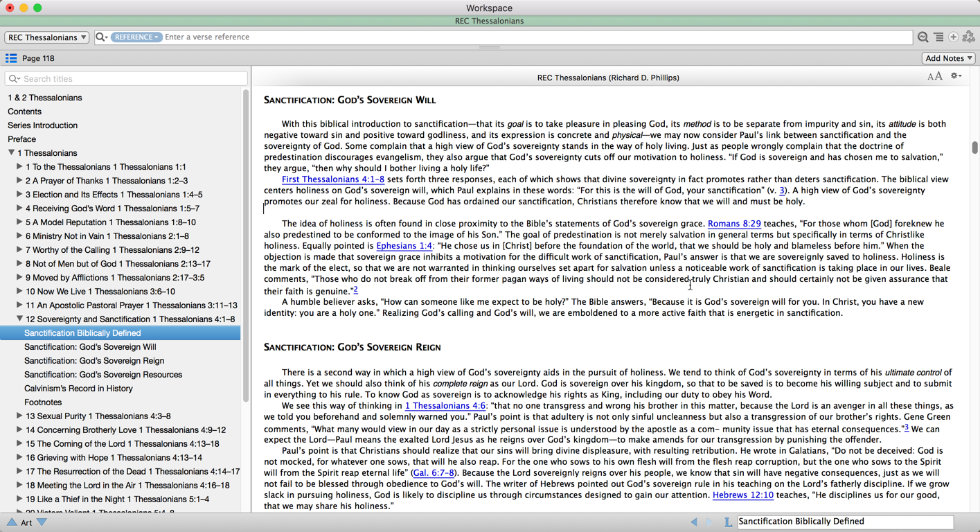Screen dimensions: 980x532
Task: Click the circled plus icon in toolbar
Action: click(954, 37)
